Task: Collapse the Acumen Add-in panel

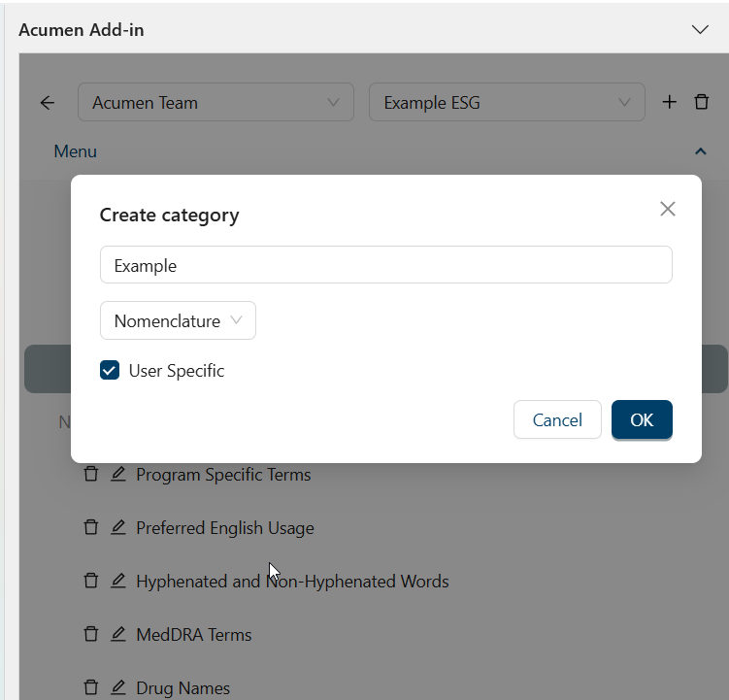Action: [700, 29]
